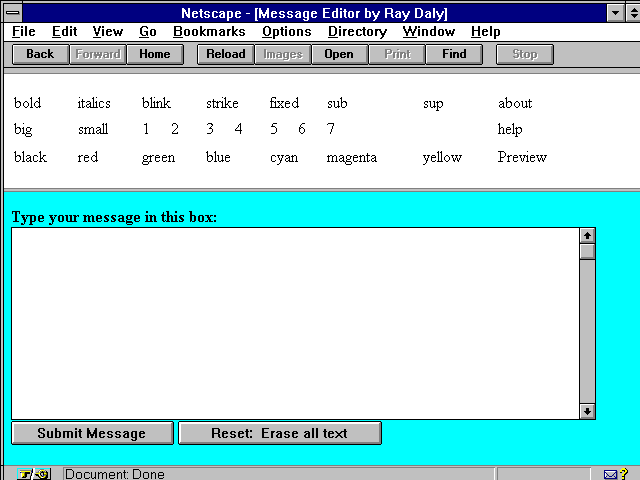This screenshot has height=480, width=640.
Task: Click the bold formatting link
Action: pyautogui.click(x=27, y=103)
